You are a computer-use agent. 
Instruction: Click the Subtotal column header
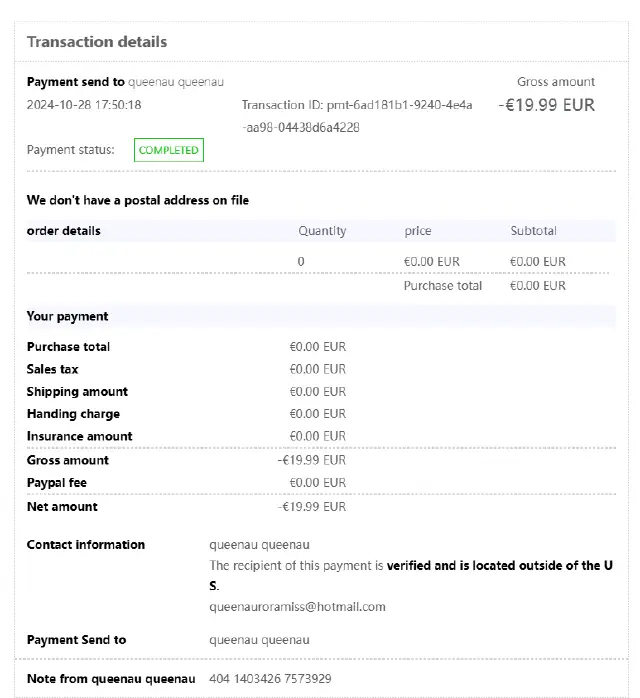click(x=534, y=231)
